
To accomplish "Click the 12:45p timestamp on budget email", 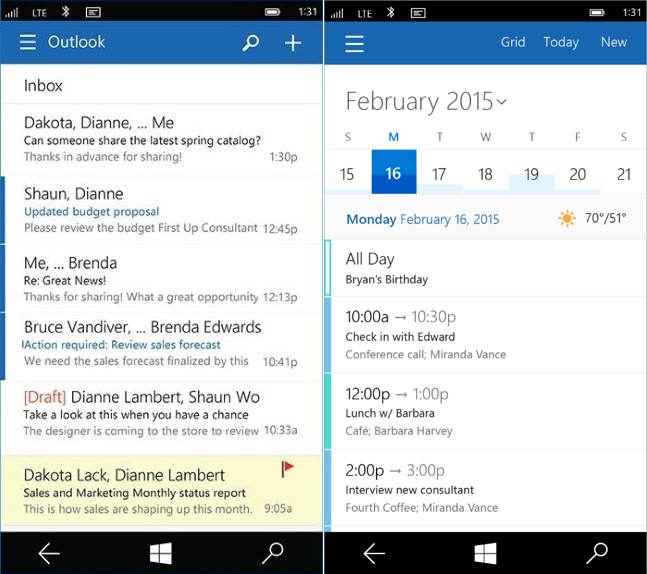I will (280, 228).
